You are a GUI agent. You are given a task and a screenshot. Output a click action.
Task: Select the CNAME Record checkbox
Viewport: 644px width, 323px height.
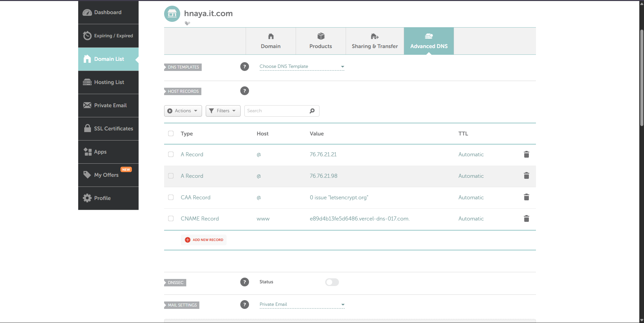[x=171, y=218]
